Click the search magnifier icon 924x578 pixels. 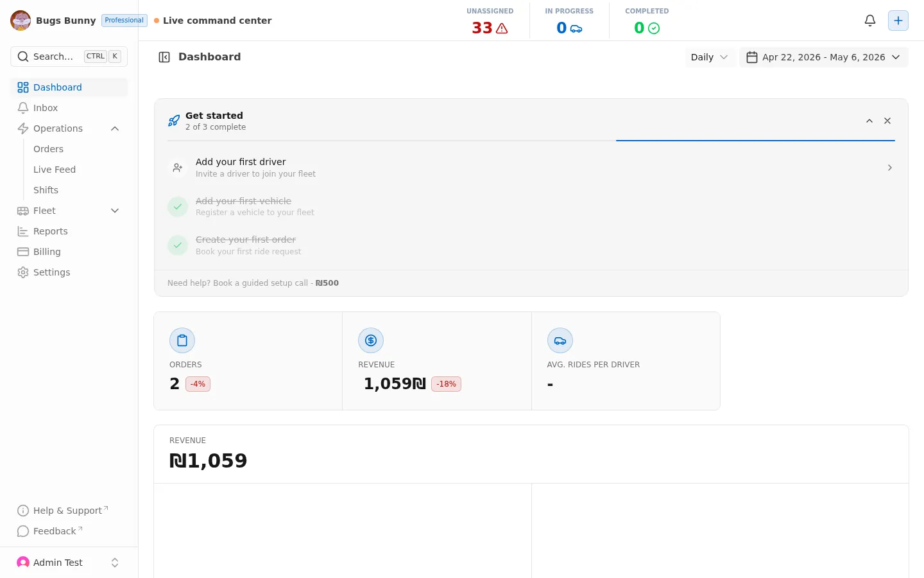(23, 57)
